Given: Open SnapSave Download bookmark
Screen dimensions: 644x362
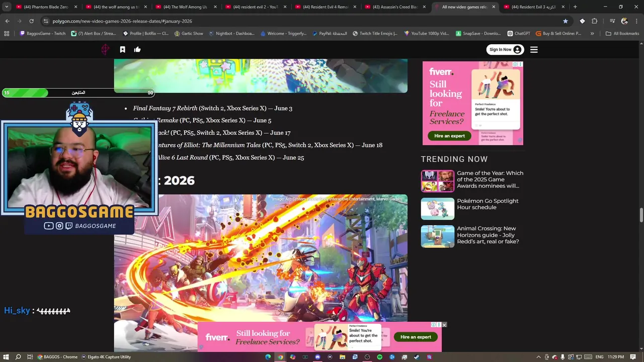Looking at the screenshot, I should tap(478, 34).
